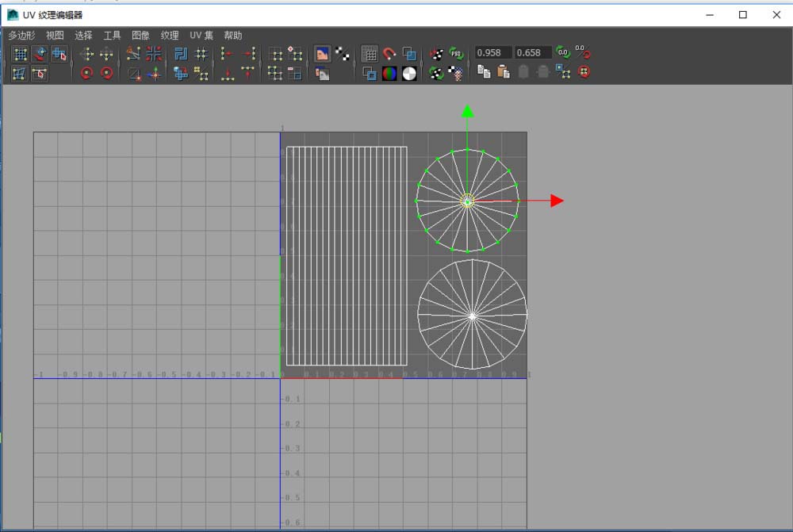The image size is (793, 532).
Task: Open the 多边形 menu
Action: [22, 36]
